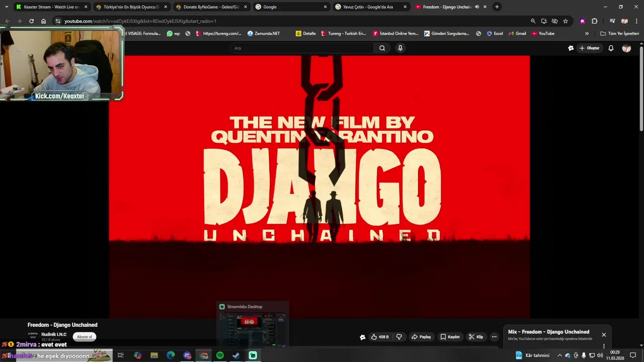644x362 pixels.
Task: Close the Google tab
Action: [325, 7]
